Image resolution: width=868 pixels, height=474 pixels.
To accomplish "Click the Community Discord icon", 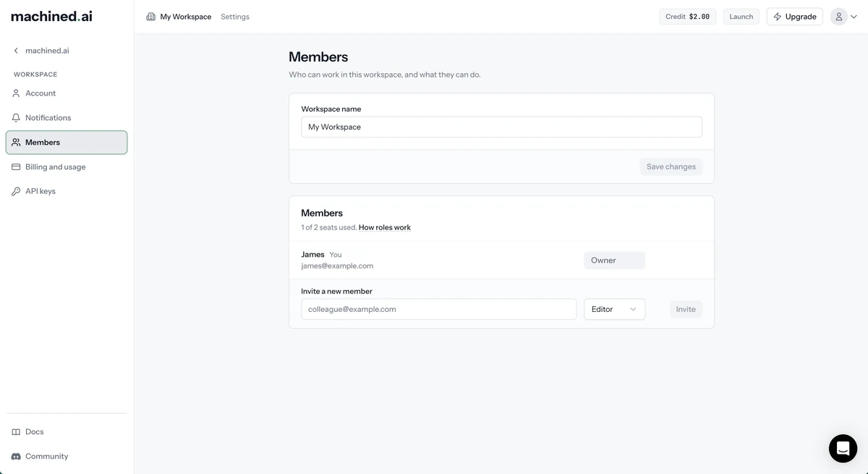I will pyautogui.click(x=16, y=457).
